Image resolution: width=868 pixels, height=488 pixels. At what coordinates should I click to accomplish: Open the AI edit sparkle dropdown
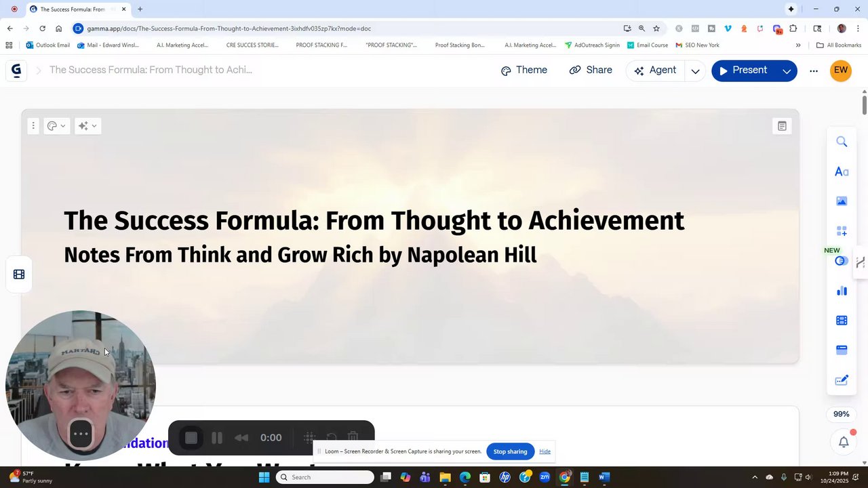click(x=87, y=125)
